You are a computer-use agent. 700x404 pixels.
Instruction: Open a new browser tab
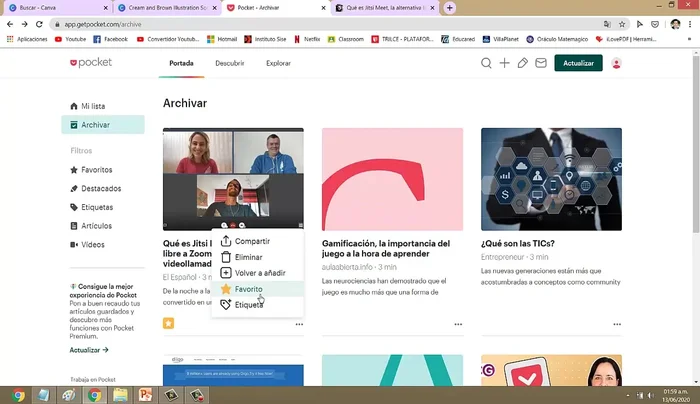[x=450, y=8]
